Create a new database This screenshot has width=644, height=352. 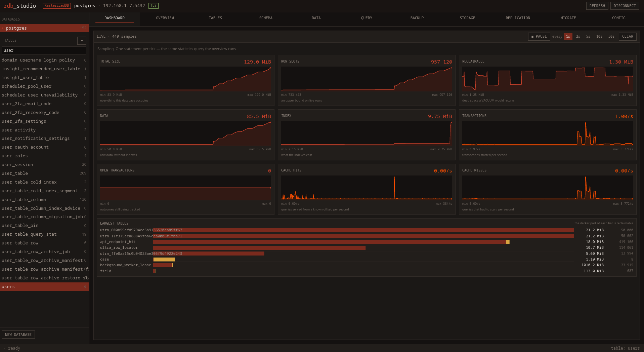18,335
